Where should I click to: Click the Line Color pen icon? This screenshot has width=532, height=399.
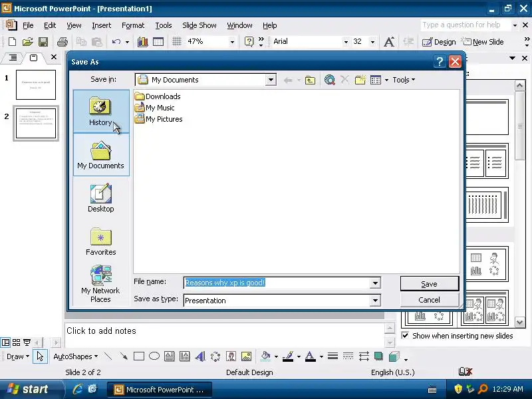(288, 356)
